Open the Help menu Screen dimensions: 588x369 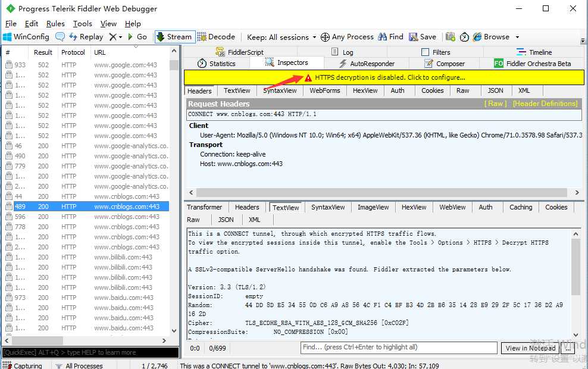point(133,24)
